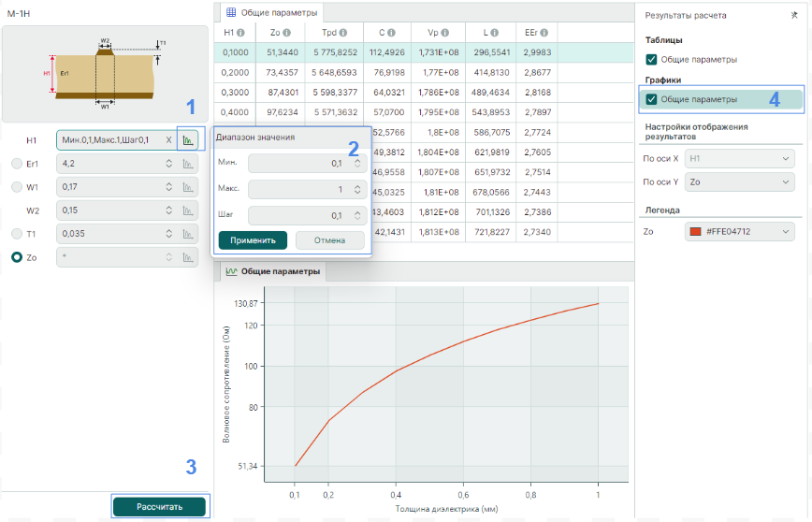Open the По оси Y dropdown
This screenshot has width=812, height=522.
[739, 181]
